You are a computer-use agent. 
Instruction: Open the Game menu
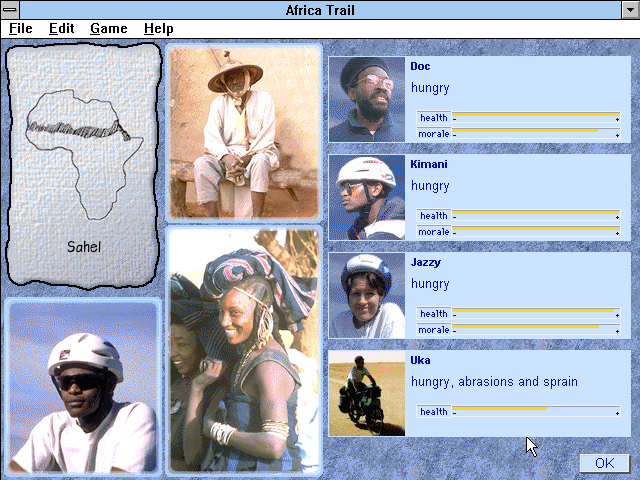(x=109, y=29)
